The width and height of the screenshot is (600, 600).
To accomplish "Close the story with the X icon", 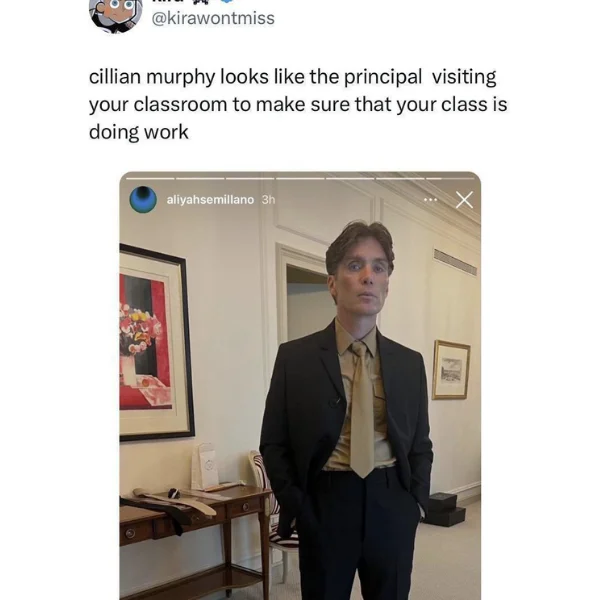I will pos(464,199).
